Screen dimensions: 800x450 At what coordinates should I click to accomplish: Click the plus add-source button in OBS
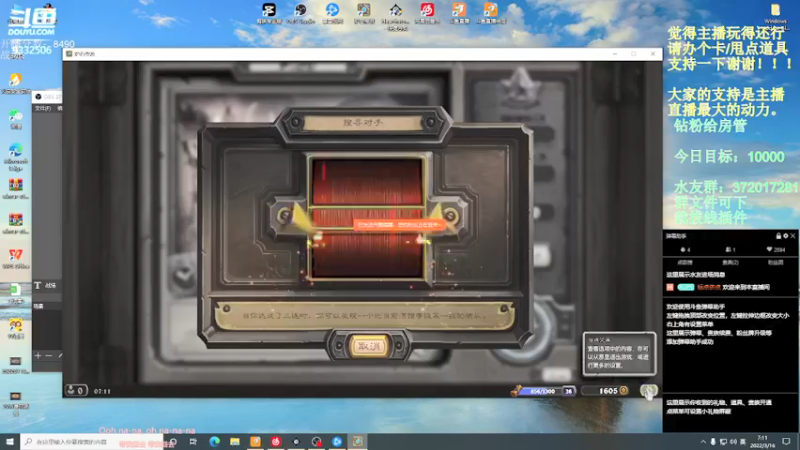[38, 355]
